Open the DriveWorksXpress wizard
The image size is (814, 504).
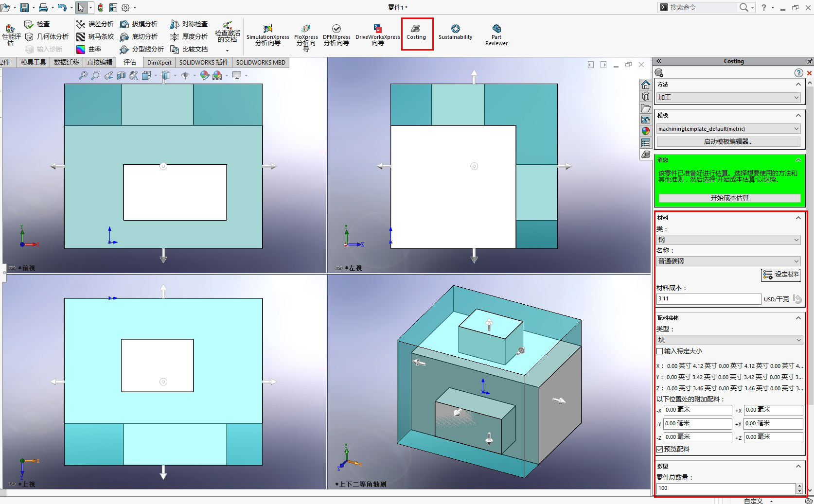pos(377,35)
